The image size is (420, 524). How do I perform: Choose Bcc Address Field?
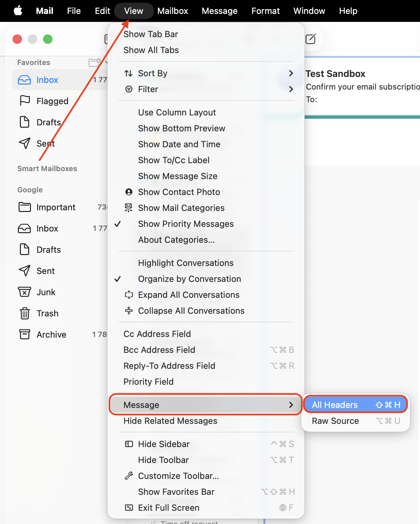(x=206, y=350)
